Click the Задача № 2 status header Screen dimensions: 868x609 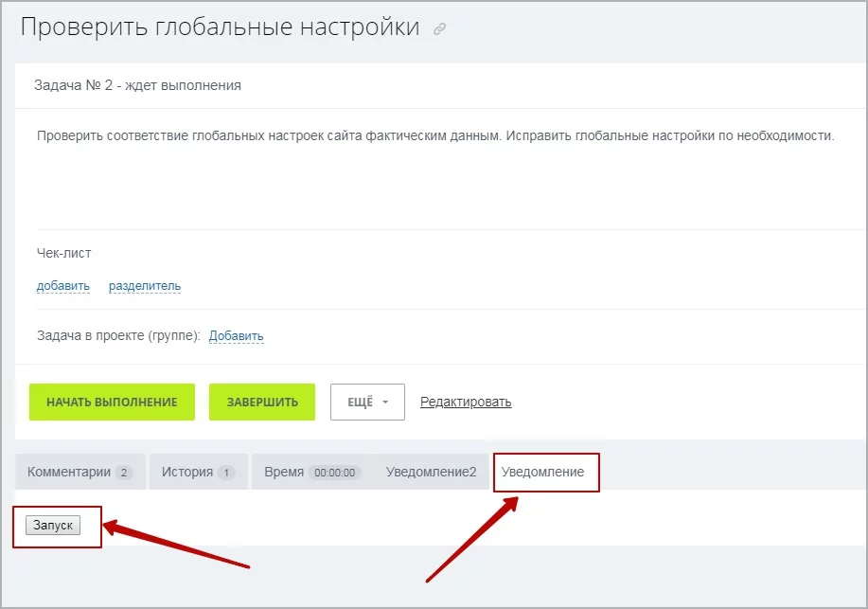coord(137,85)
